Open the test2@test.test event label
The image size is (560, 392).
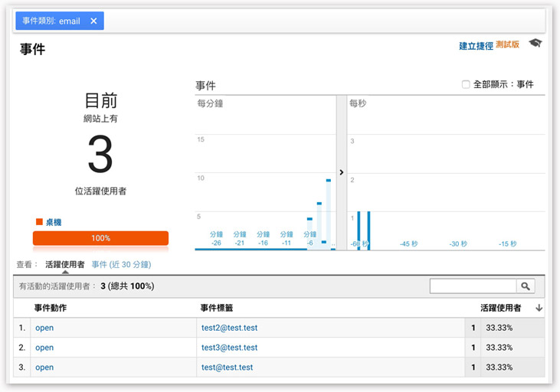point(229,328)
